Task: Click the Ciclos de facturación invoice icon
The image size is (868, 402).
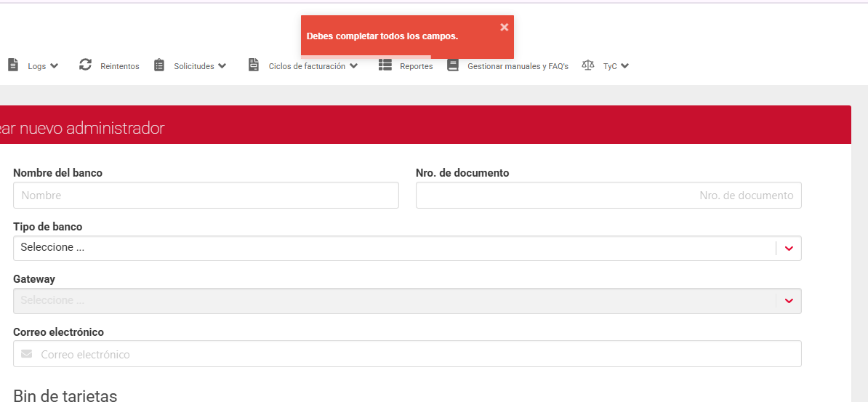Action: [253, 65]
